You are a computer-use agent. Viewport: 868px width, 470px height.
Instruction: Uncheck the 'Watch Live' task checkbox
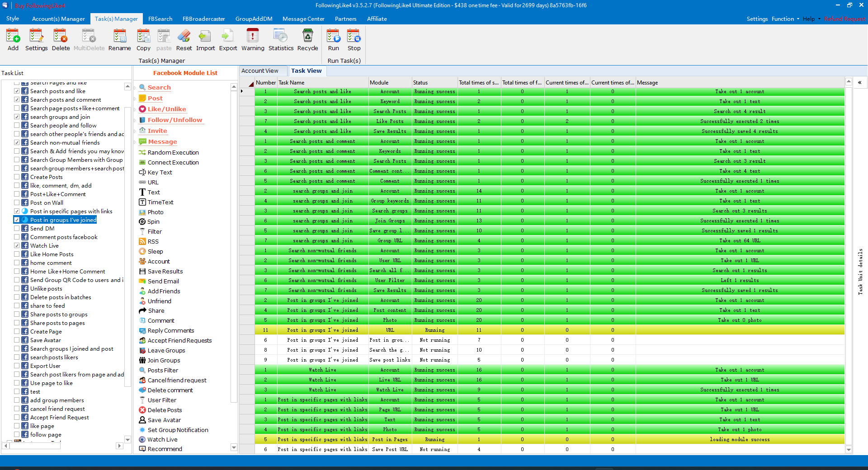(17, 245)
